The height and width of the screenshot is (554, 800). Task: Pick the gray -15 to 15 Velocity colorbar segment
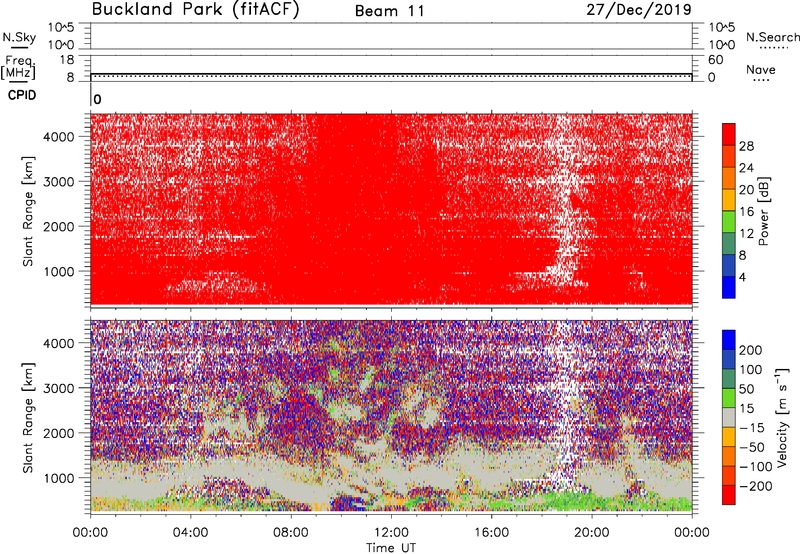pyautogui.click(x=729, y=417)
